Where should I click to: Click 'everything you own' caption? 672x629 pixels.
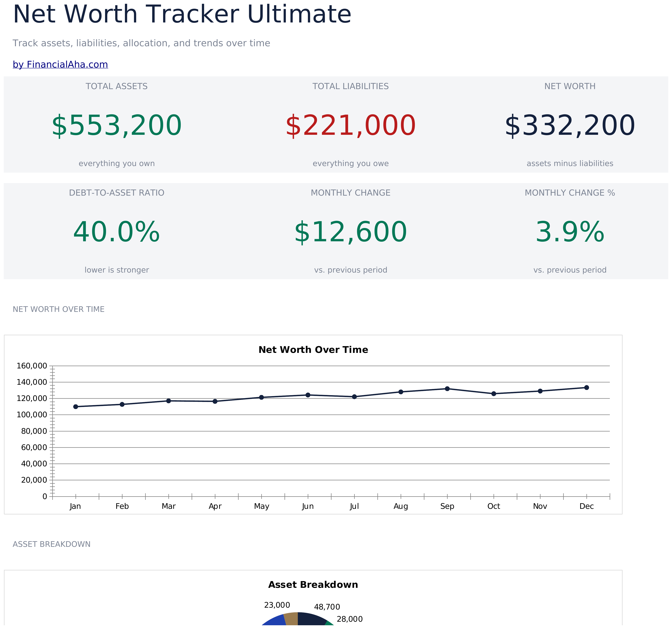point(117,163)
